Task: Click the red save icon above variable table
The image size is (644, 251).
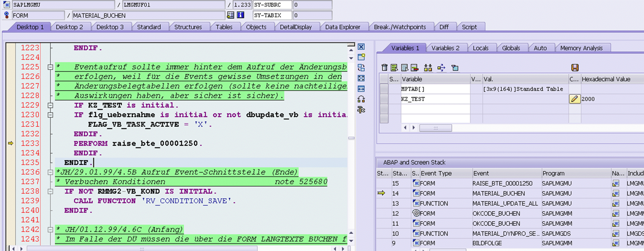Action: point(575,68)
